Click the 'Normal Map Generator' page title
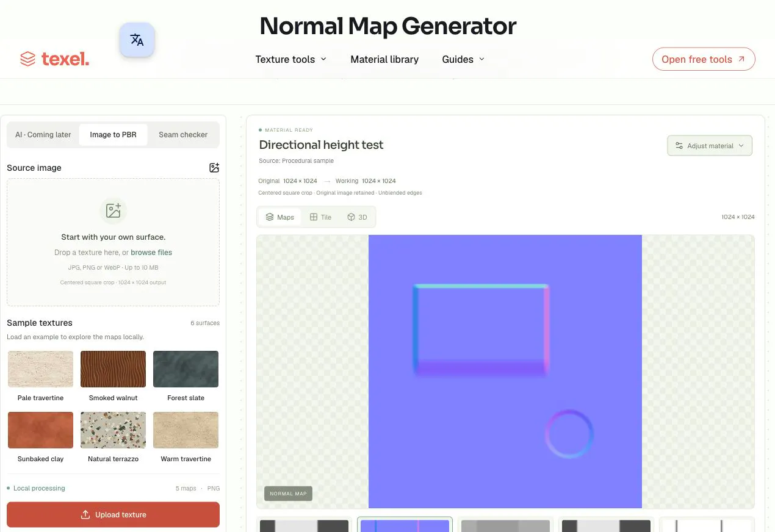This screenshot has height=532, width=775. [x=388, y=26]
